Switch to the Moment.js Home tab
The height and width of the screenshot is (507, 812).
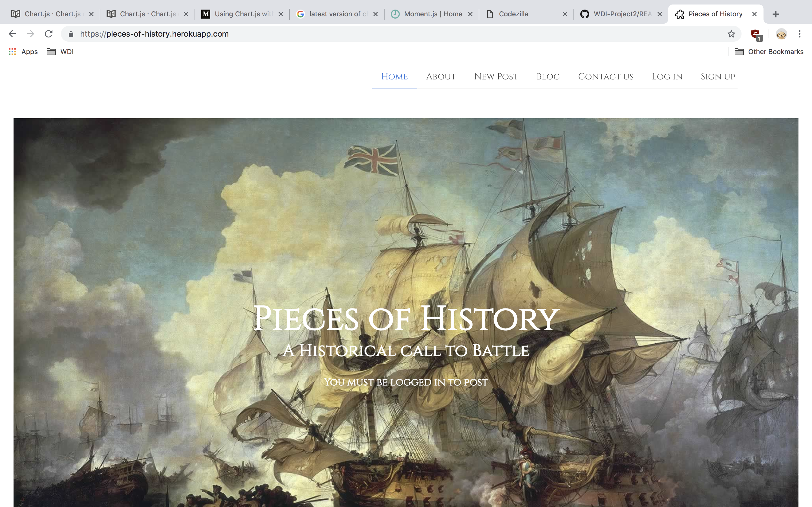432,14
